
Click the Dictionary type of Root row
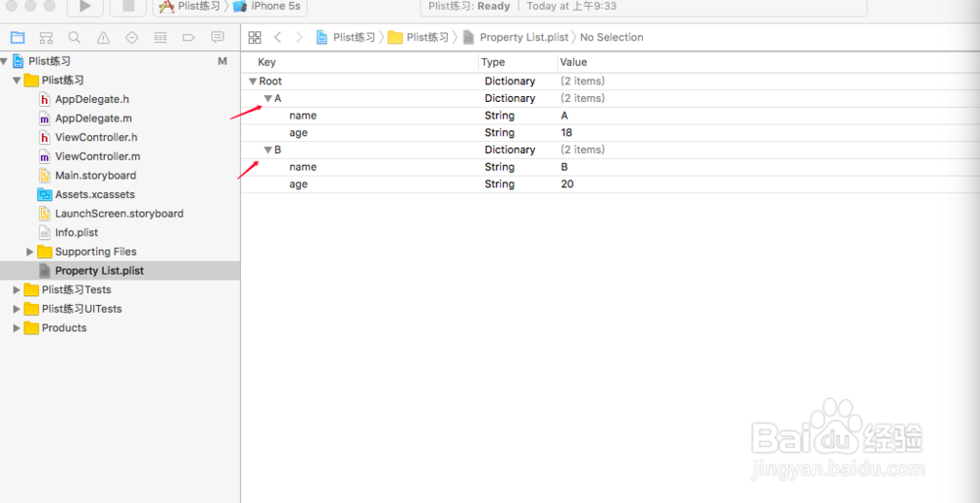[510, 81]
